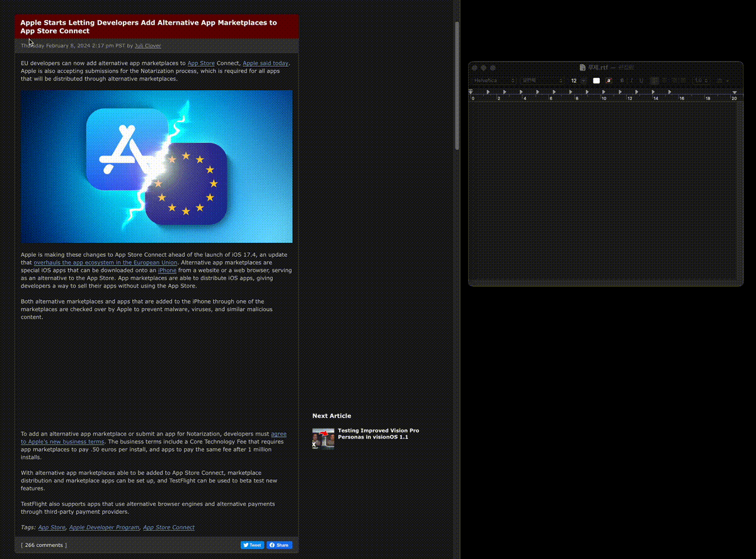Screen dimensions: 756x559
Task: Select left text alignment in TextEdit
Action: pyautogui.click(x=655, y=81)
